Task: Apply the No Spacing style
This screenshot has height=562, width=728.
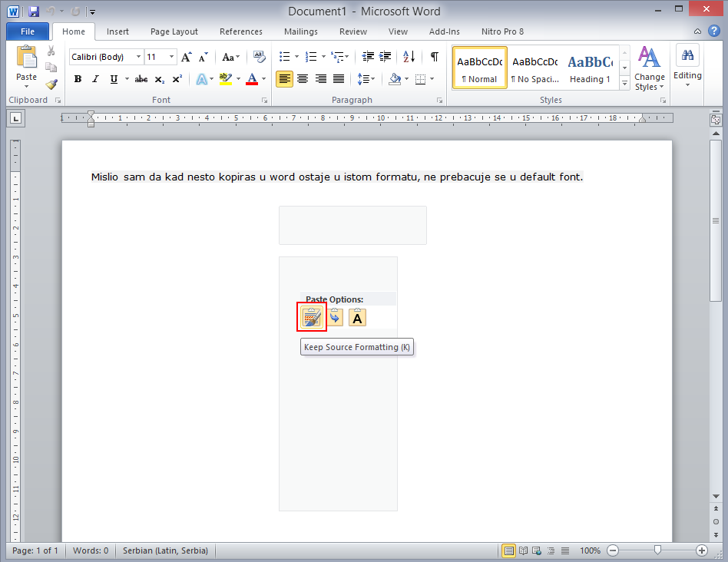Action: pos(534,68)
